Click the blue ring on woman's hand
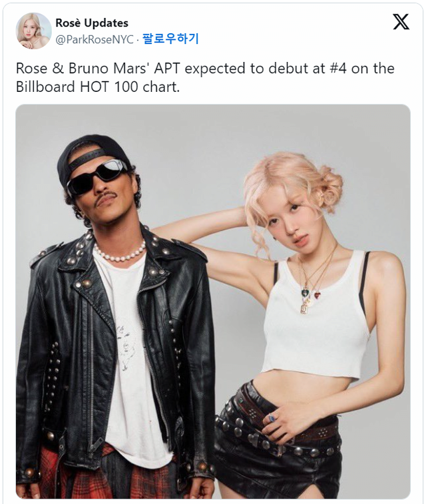The image size is (426, 504). coord(272,418)
